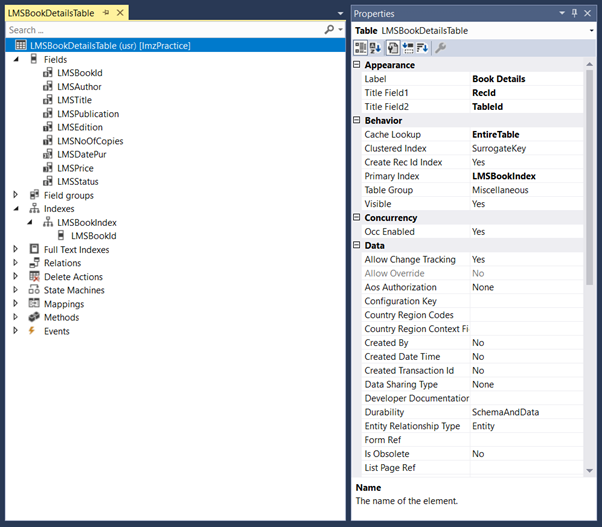The image size is (602, 527).
Task: Click the auto-hide pin icon in Properties
Action: 574,14
